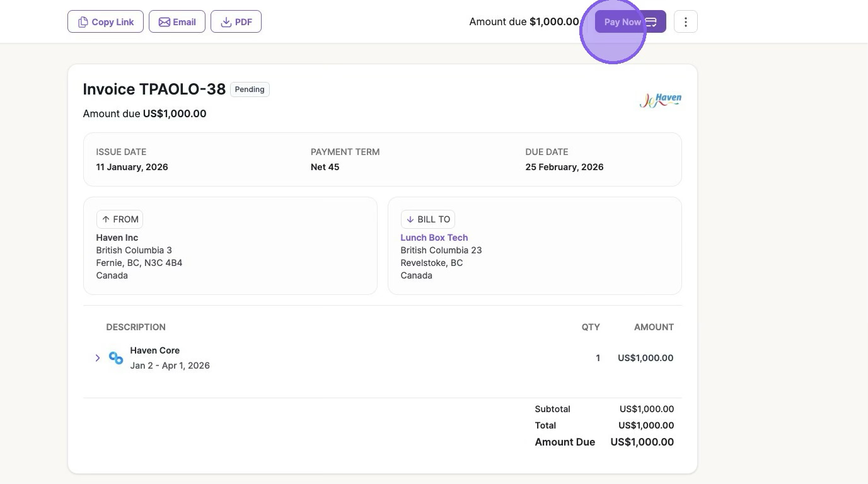Click the PDF download icon
Viewport: 868px width, 484px height.
click(226, 22)
